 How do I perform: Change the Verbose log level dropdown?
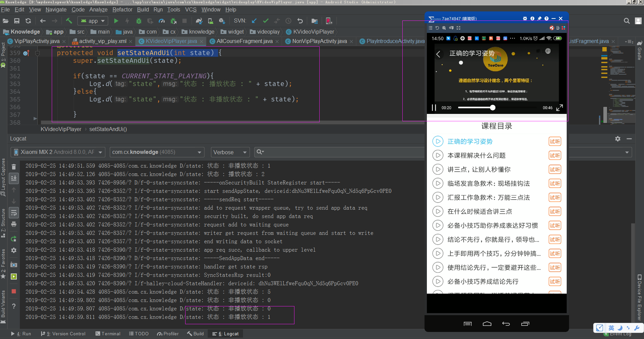[x=230, y=152]
